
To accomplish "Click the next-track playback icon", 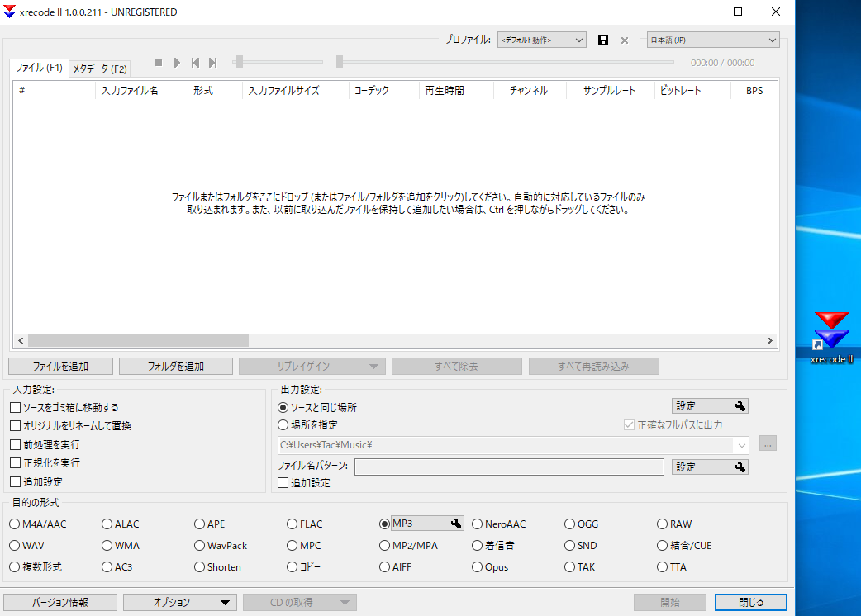I will (x=212, y=62).
